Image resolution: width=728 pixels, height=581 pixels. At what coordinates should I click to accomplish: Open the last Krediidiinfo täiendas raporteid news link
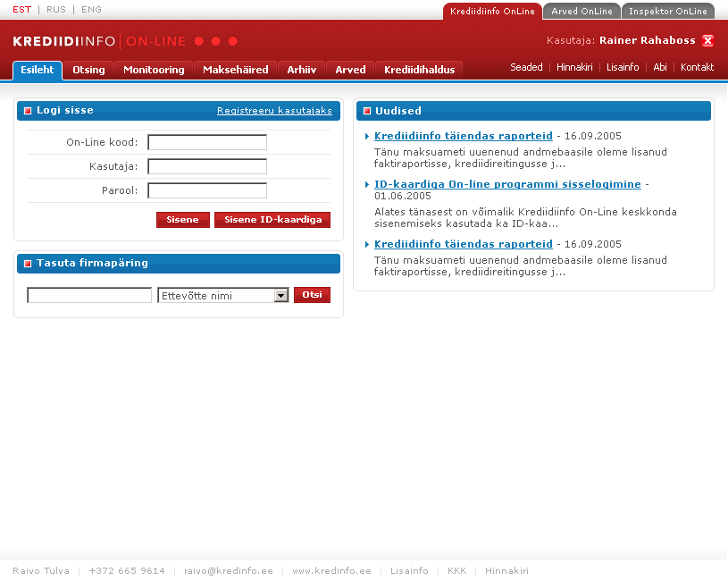click(x=464, y=244)
